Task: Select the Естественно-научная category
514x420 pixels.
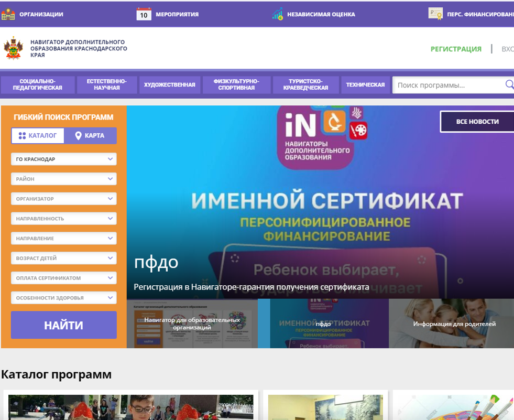Action: click(106, 84)
